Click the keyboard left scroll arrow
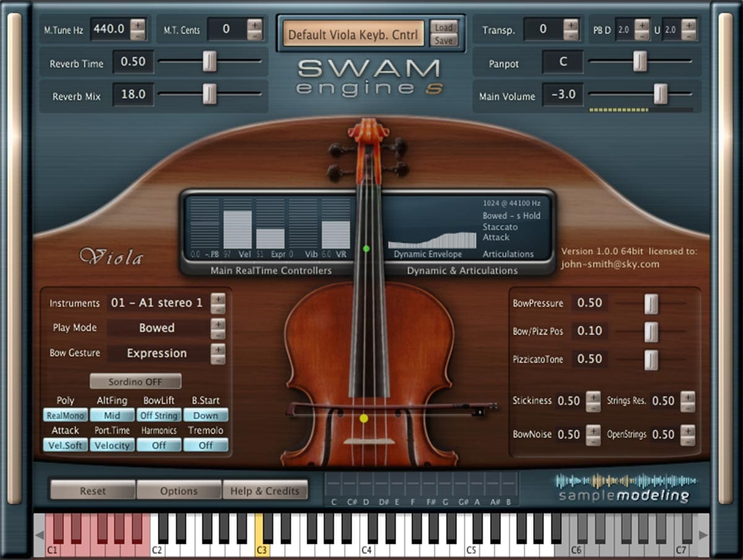Viewport: 743px width, 560px height. 40,535
